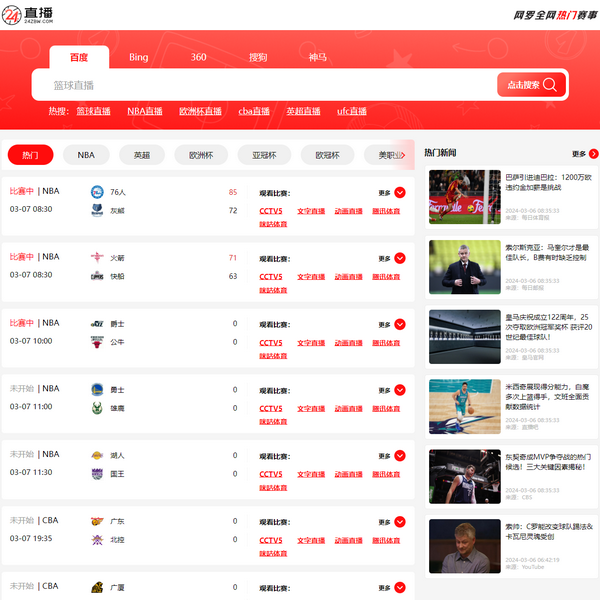
Task: Expand 更多 for the 76人 vs 灰熊 match
Action: click(x=399, y=193)
